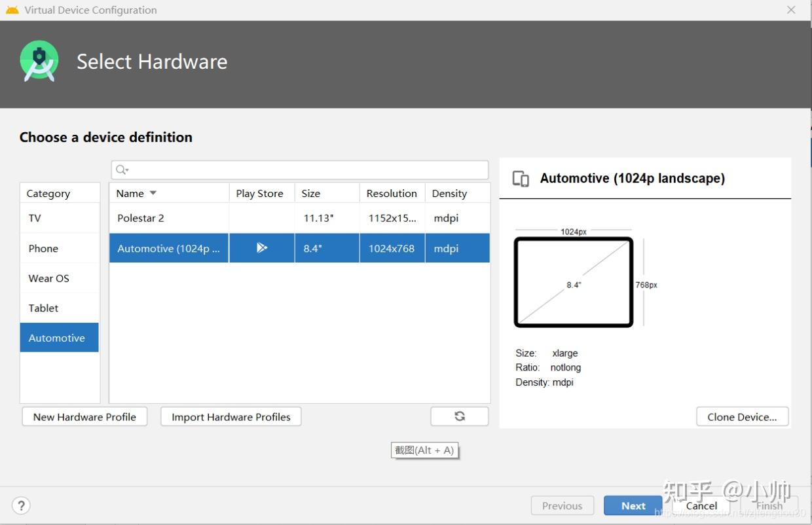Select the Wear OS category
This screenshot has height=525, width=812.
point(48,278)
